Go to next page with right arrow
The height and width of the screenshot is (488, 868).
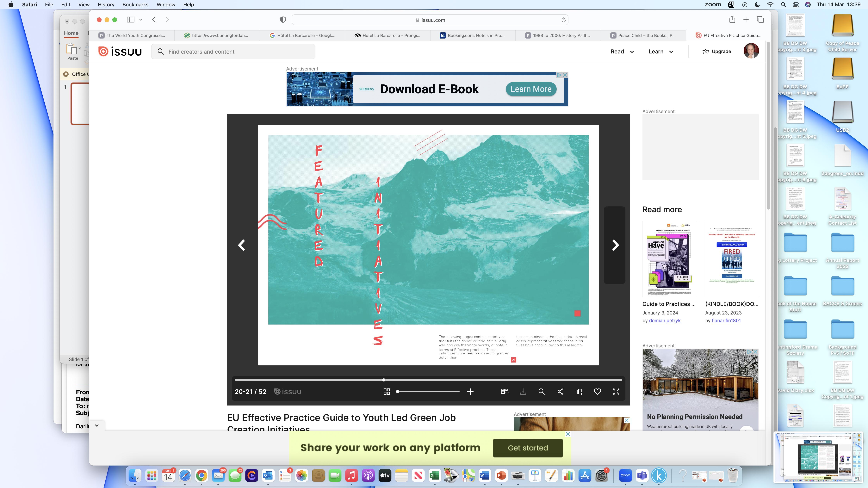click(x=615, y=245)
